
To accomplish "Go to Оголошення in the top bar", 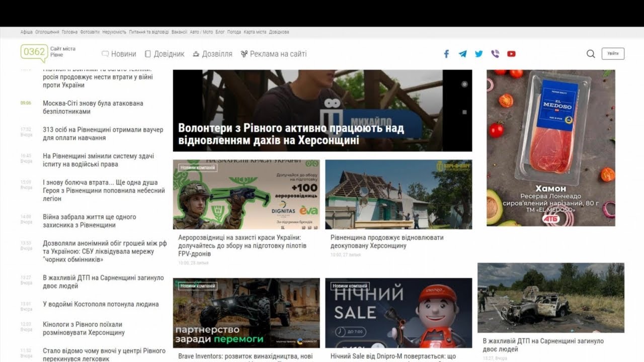I will click(x=47, y=32).
